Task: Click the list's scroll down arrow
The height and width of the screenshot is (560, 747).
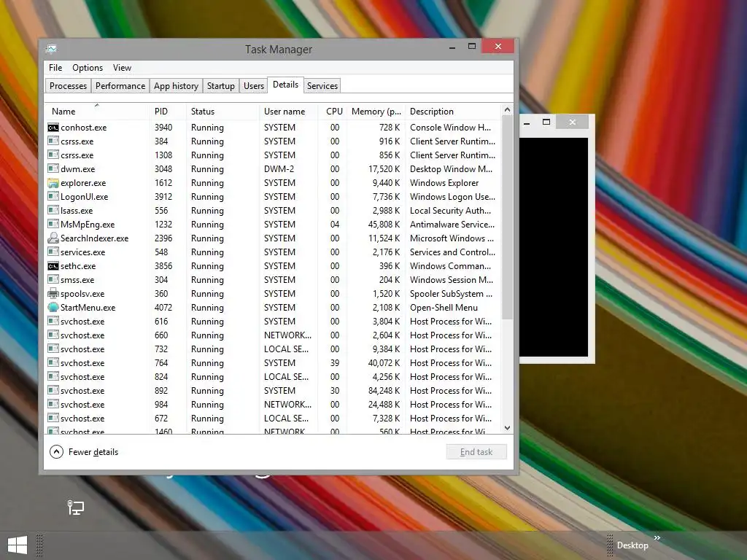Action: pos(508,428)
